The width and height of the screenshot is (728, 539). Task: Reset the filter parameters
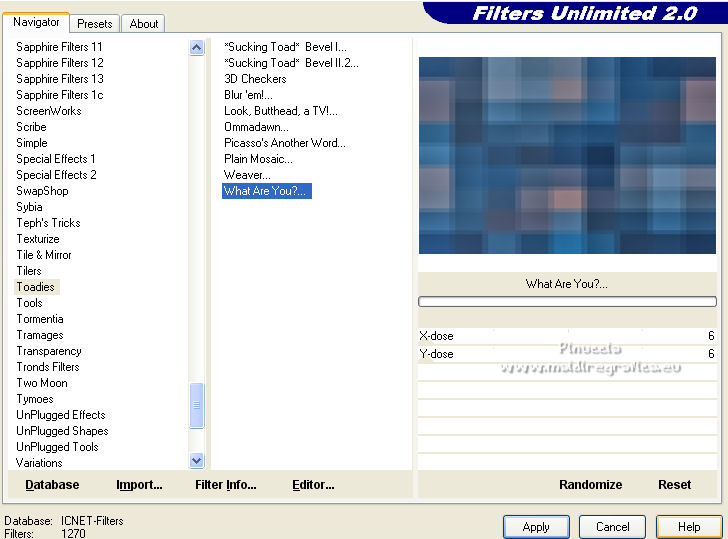(x=674, y=485)
